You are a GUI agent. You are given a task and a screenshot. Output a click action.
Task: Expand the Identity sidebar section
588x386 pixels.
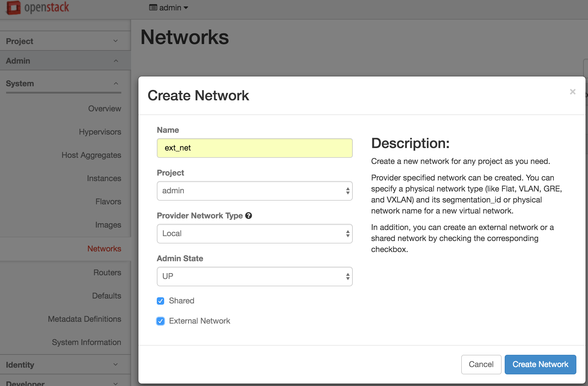[65, 365]
